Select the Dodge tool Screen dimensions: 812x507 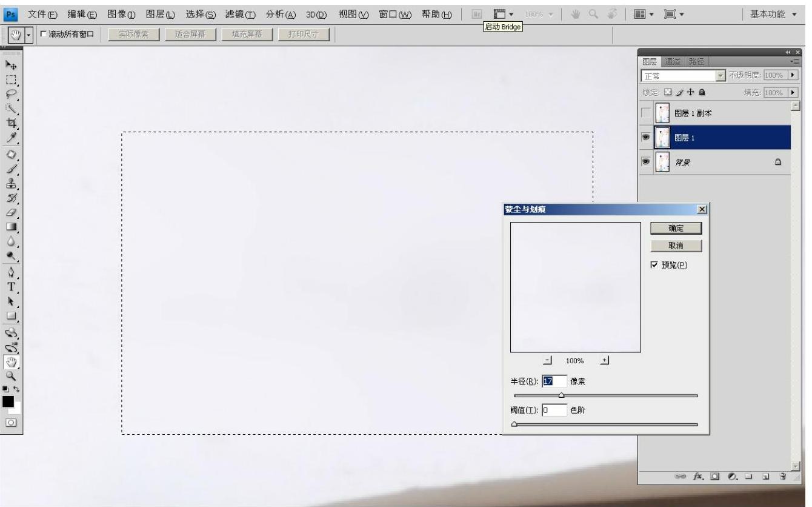pyautogui.click(x=11, y=256)
